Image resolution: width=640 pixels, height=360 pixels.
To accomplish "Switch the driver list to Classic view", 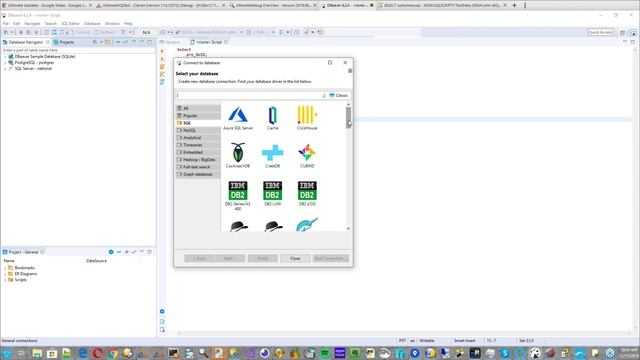I will tap(339, 95).
